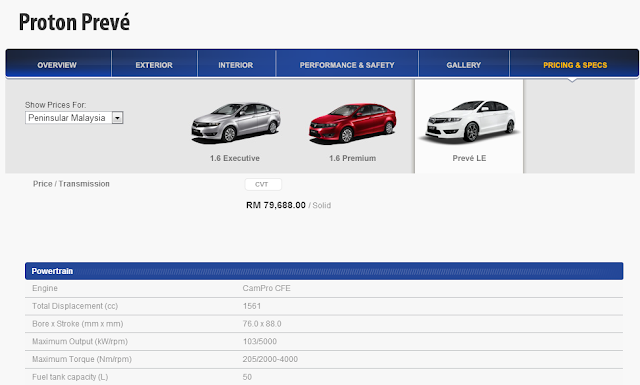640x385 pixels.
Task: Click the Fuel tank capacity (L) label
Action: click(70, 377)
